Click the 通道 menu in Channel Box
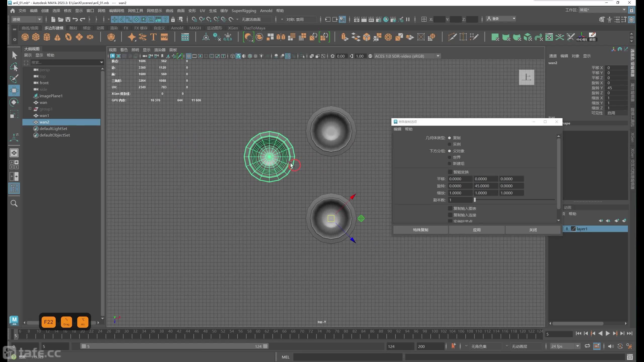The width and height of the screenshot is (644, 362). pos(553,56)
